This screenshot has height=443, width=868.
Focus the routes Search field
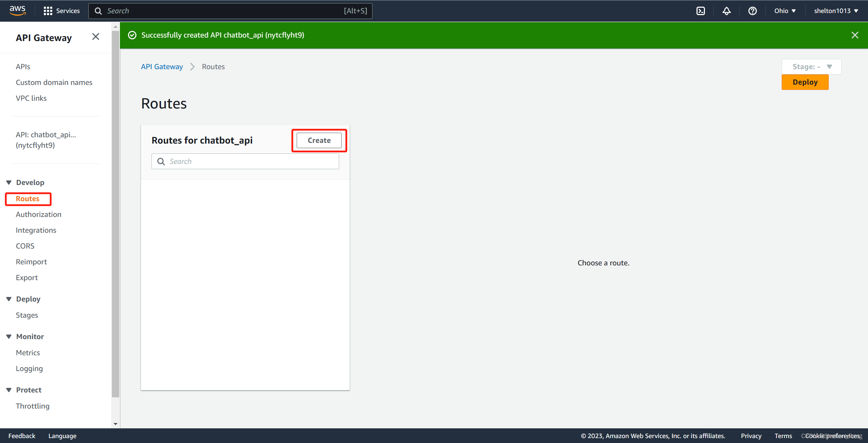[x=245, y=161]
